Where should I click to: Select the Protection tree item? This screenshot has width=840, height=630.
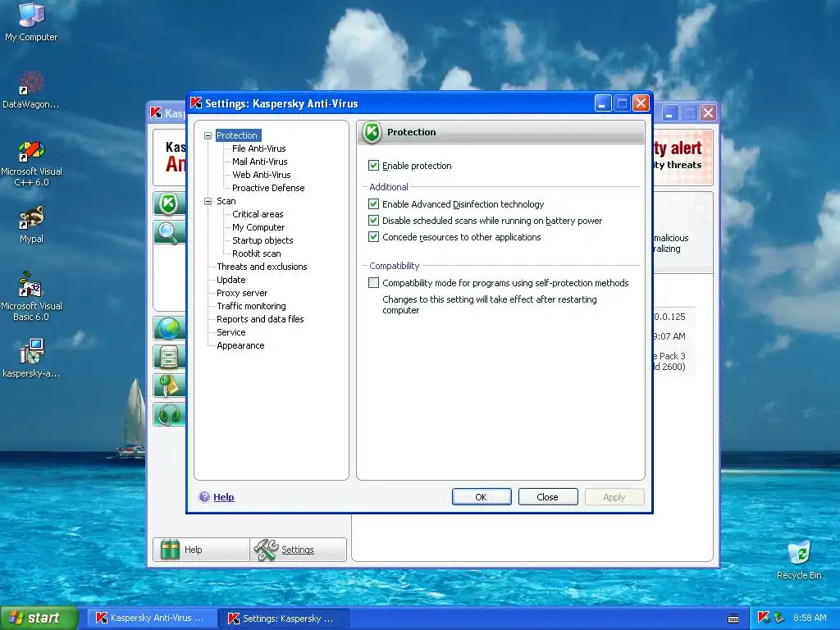(237, 135)
